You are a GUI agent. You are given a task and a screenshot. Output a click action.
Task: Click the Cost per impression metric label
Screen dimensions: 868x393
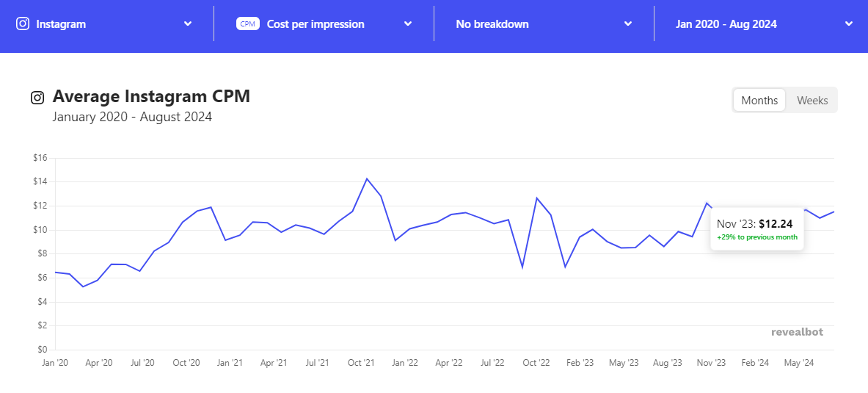click(x=316, y=24)
